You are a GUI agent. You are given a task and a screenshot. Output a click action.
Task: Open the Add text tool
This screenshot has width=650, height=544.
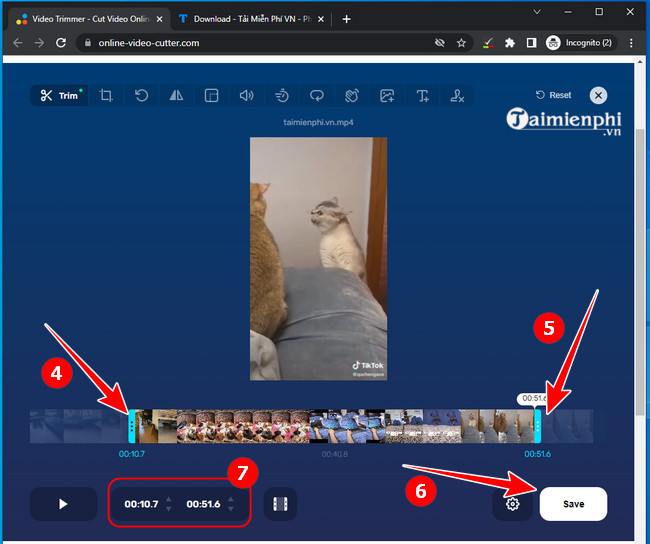[422, 96]
